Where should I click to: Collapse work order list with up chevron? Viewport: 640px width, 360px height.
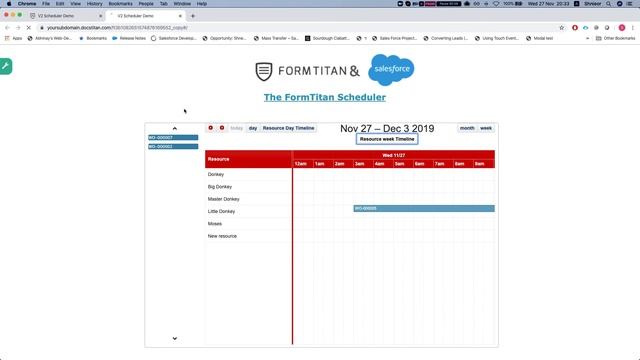coord(175,129)
